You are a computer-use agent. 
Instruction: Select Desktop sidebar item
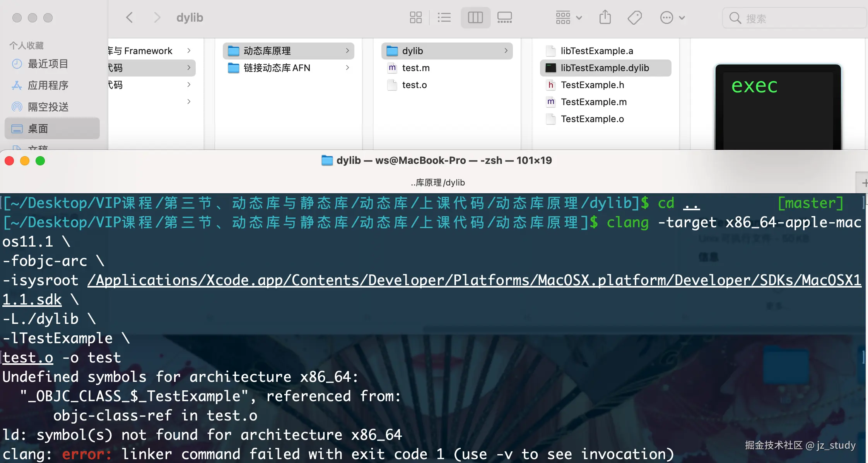click(x=38, y=128)
